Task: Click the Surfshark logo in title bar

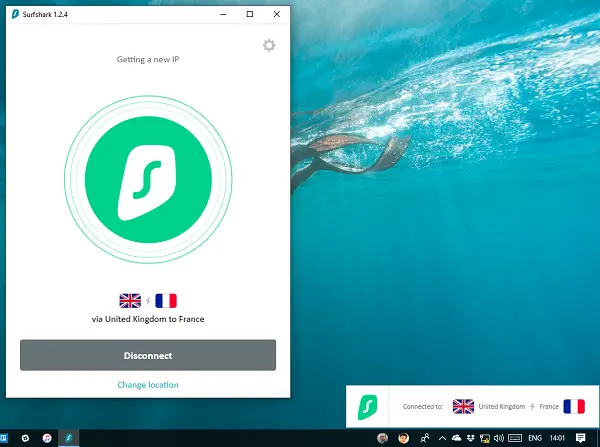Action: click(x=15, y=14)
